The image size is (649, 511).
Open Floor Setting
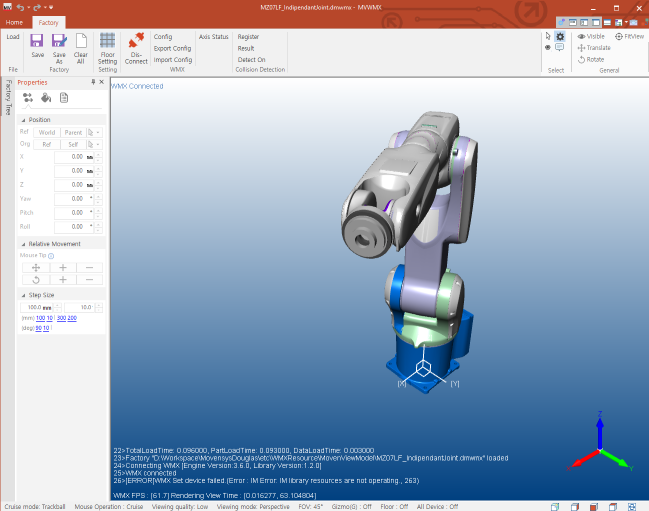[x=107, y=48]
